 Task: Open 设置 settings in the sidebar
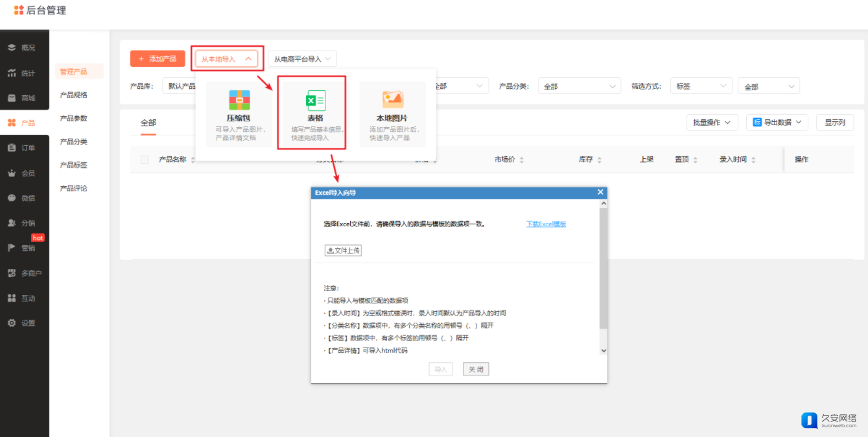[x=24, y=323]
